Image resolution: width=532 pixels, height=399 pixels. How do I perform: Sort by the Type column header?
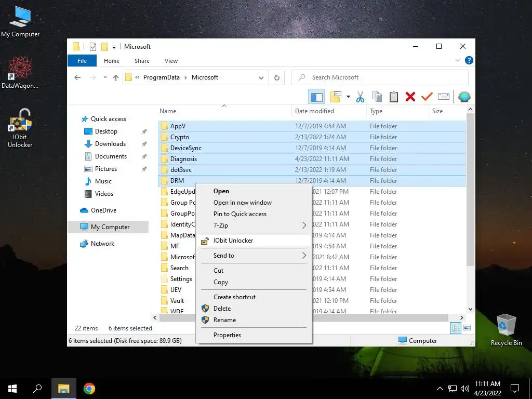(397, 111)
